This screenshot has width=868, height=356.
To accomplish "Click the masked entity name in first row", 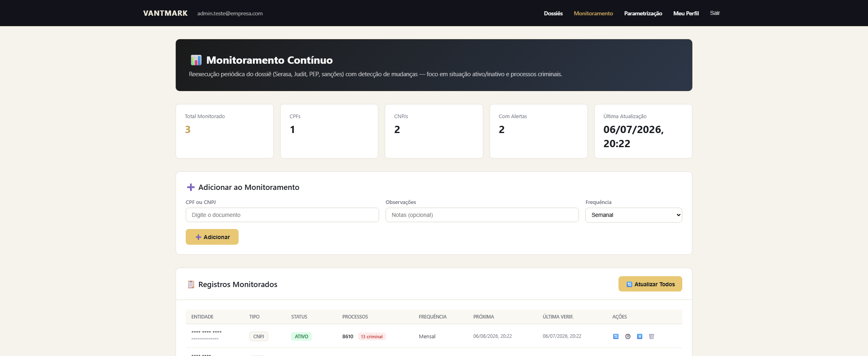I will coord(206,333).
